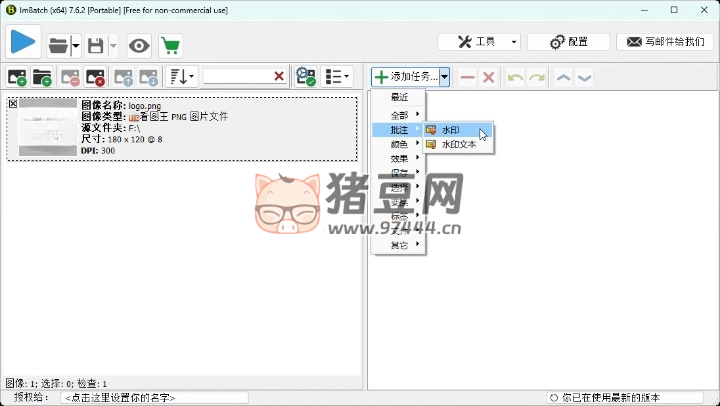Click the green shopping cart icon
720x406 pixels.
click(170, 45)
